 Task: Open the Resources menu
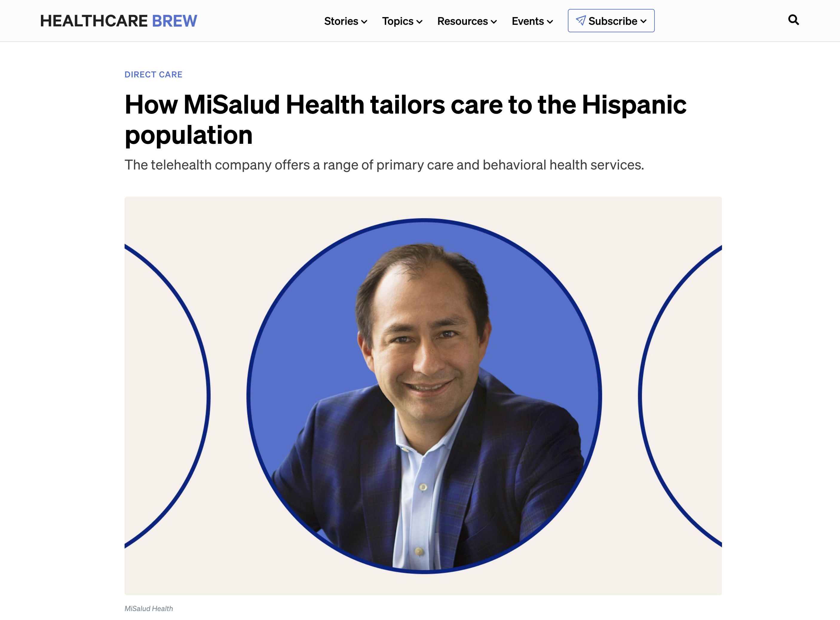coord(467,21)
